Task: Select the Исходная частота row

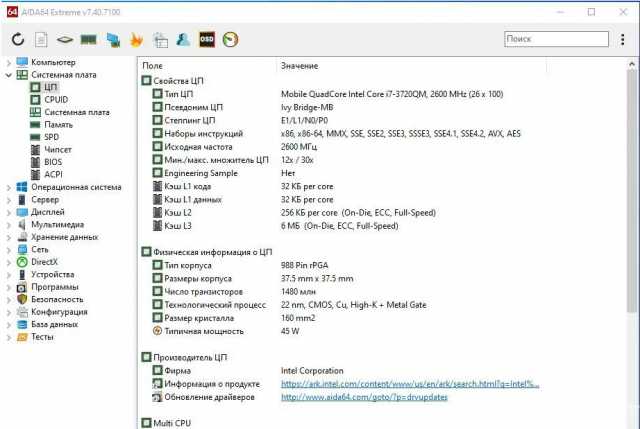Action: coord(235,147)
